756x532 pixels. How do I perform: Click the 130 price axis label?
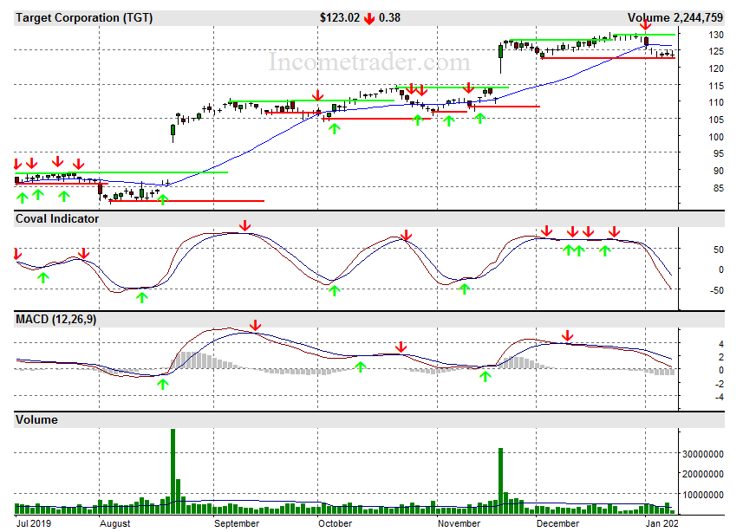point(716,35)
